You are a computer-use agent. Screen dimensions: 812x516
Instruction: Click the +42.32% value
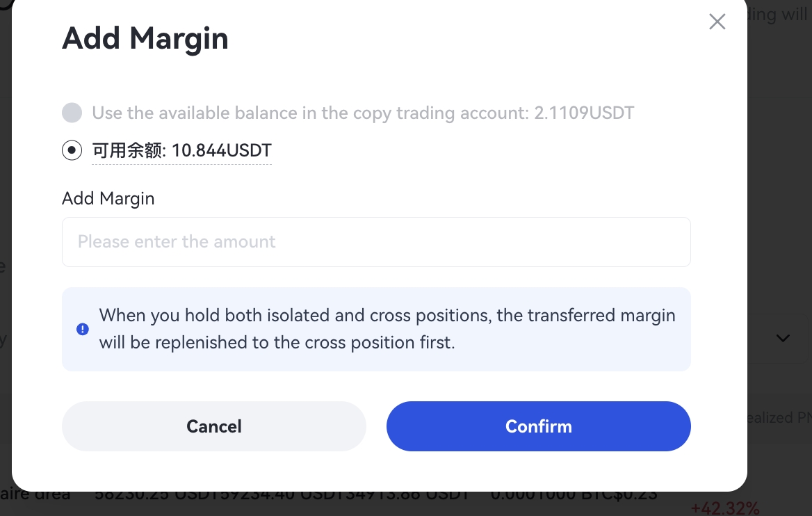coord(725,508)
